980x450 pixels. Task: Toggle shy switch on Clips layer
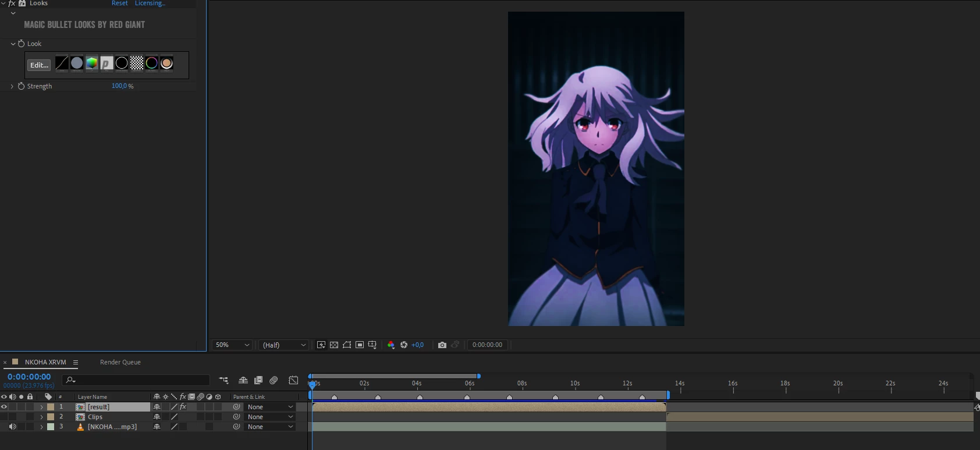click(x=157, y=417)
